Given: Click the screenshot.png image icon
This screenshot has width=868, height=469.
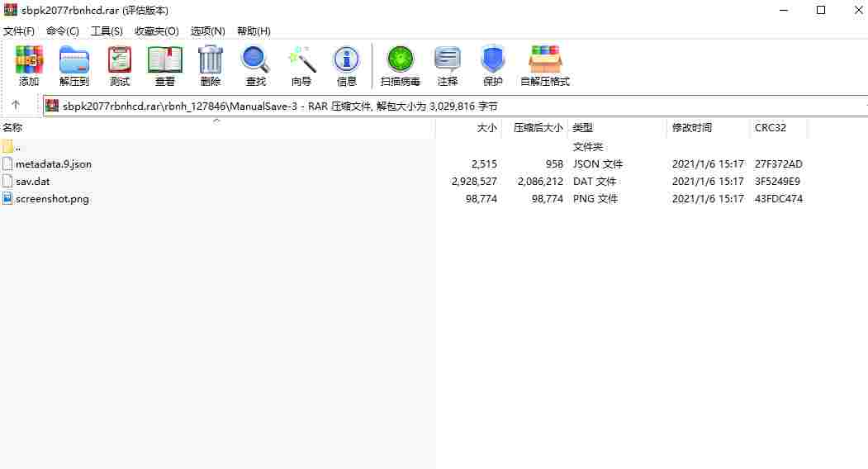Looking at the screenshot, I should (x=7, y=198).
